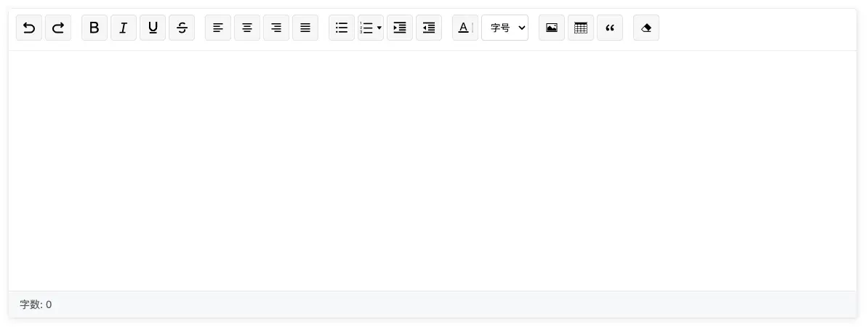Add a blockquote
The width and height of the screenshot is (868, 327).
tap(610, 28)
